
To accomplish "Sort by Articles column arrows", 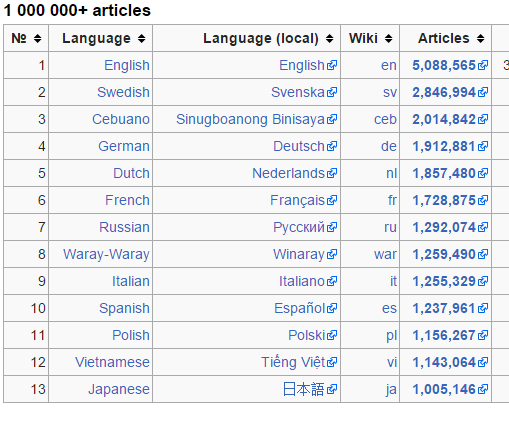I will pyautogui.click(x=480, y=38).
